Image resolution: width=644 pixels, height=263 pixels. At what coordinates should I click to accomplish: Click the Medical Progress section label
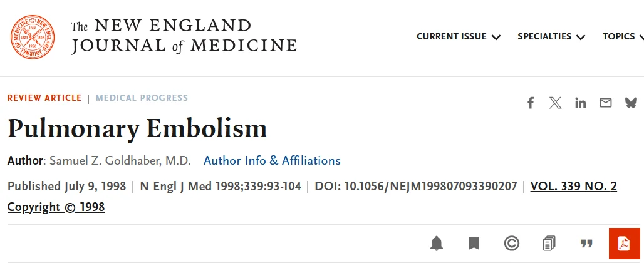(142, 98)
